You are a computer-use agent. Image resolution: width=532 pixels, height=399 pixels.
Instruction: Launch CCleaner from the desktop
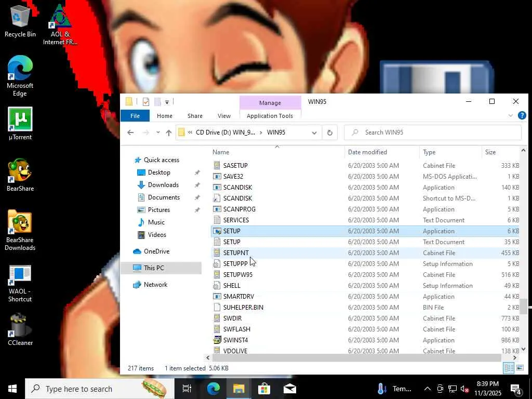[20, 329]
